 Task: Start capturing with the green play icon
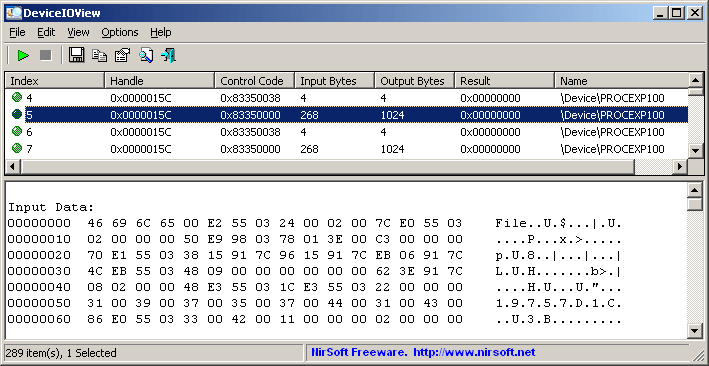[23, 56]
